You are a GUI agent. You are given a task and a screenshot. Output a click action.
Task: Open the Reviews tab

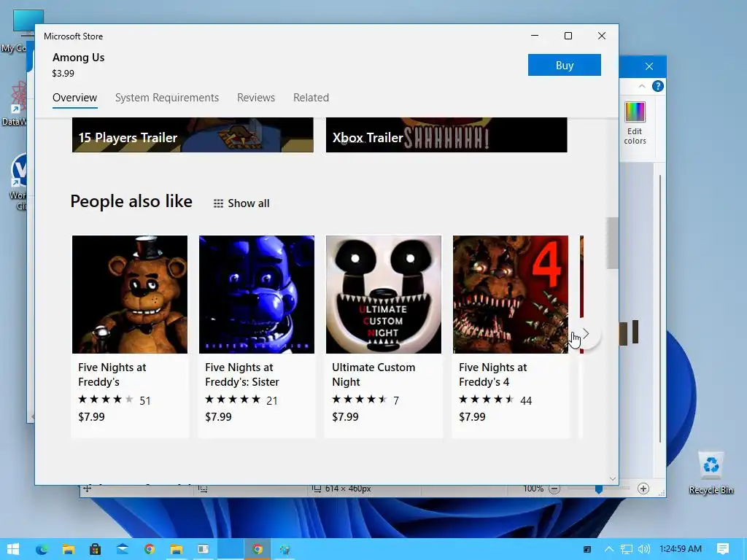coord(256,98)
